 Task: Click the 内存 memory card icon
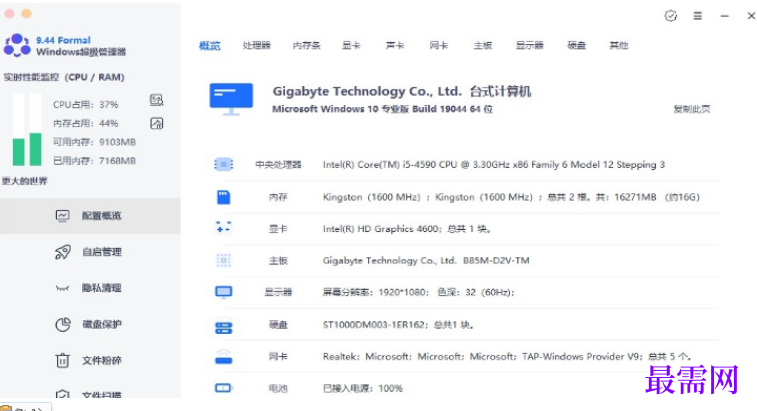pyautogui.click(x=224, y=197)
